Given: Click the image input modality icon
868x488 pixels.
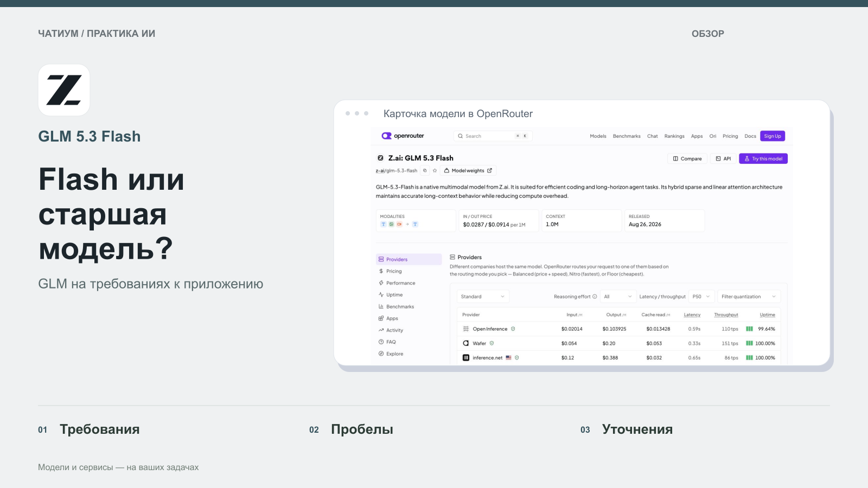Looking at the screenshot, I should tap(391, 224).
